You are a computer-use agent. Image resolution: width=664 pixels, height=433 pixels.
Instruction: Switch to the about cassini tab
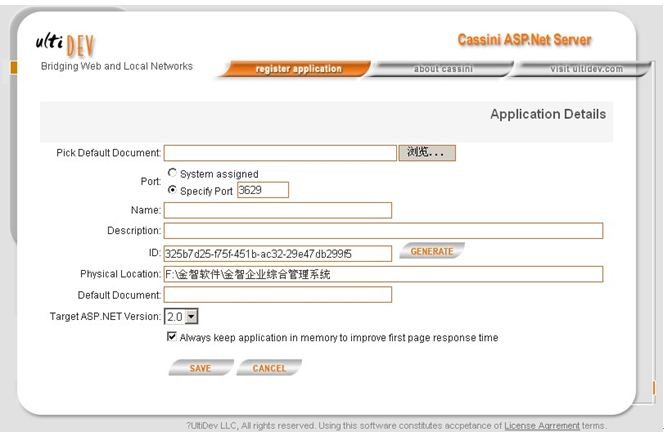pyautogui.click(x=443, y=69)
